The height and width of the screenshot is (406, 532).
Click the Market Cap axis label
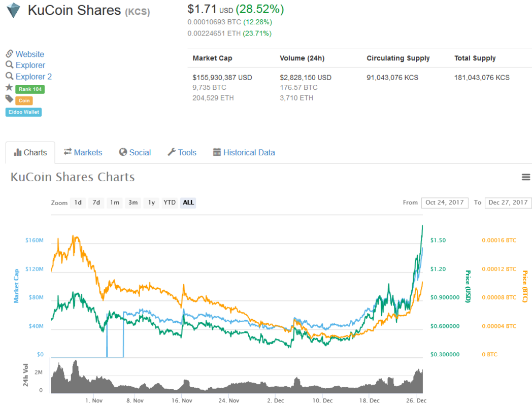(16, 286)
